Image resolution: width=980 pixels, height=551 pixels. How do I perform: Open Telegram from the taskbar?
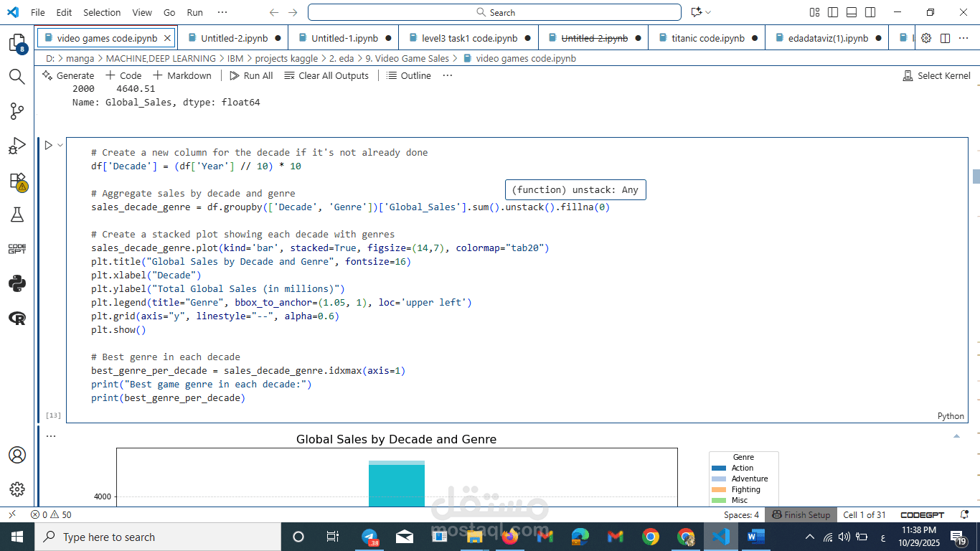[370, 537]
